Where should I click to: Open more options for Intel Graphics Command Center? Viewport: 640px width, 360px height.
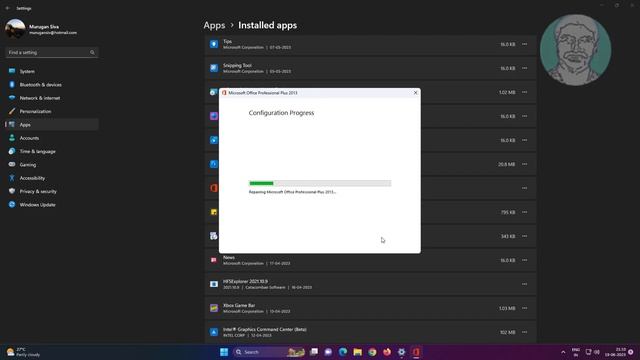click(x=524, y=332)
